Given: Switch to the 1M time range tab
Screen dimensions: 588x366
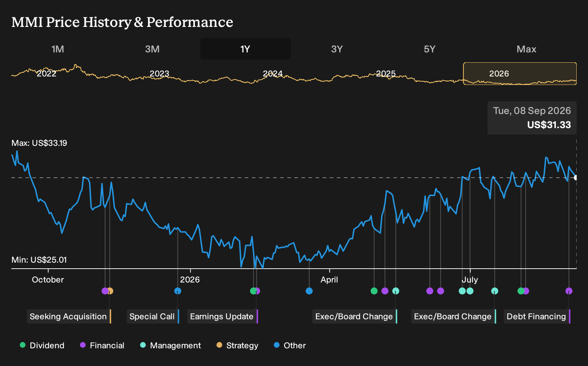Looking at the screenshot, I should coord(58,49).
